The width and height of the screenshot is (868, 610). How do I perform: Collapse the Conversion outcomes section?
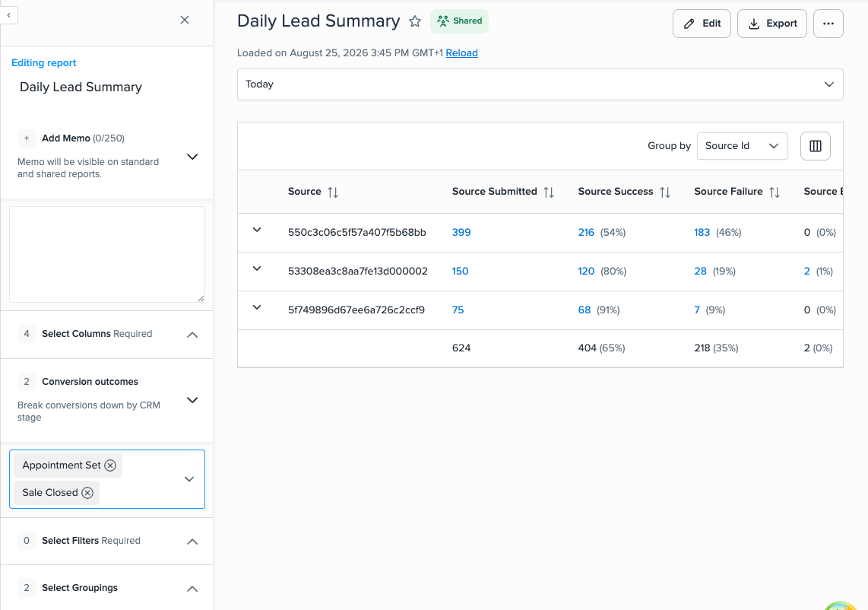pyautogui.click(x=192, y=400)
